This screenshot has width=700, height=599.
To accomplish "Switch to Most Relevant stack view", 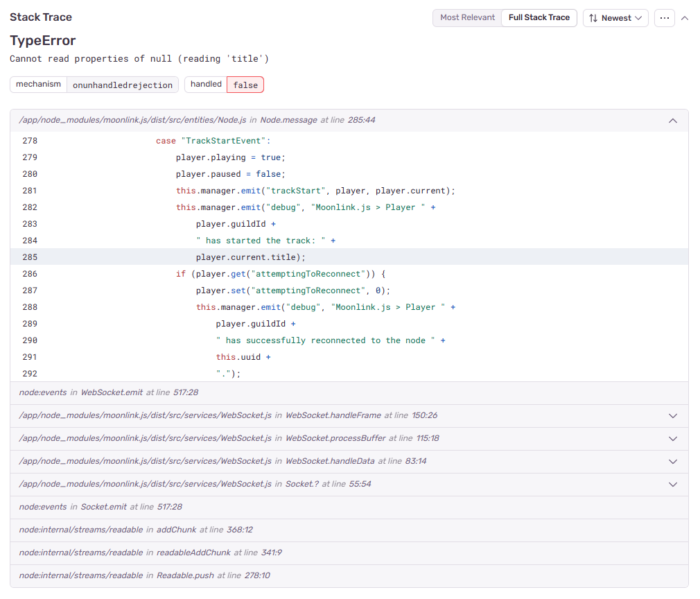I will (467, 17).
